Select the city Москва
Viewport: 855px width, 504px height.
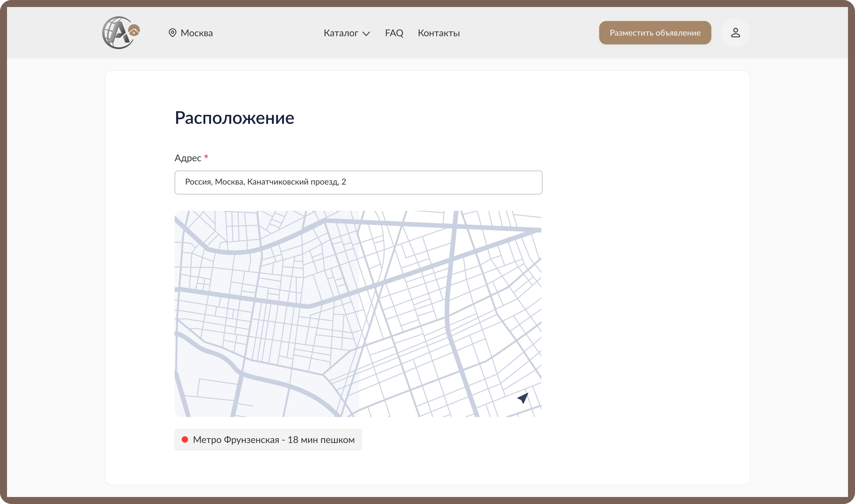(x=197, y=33)
